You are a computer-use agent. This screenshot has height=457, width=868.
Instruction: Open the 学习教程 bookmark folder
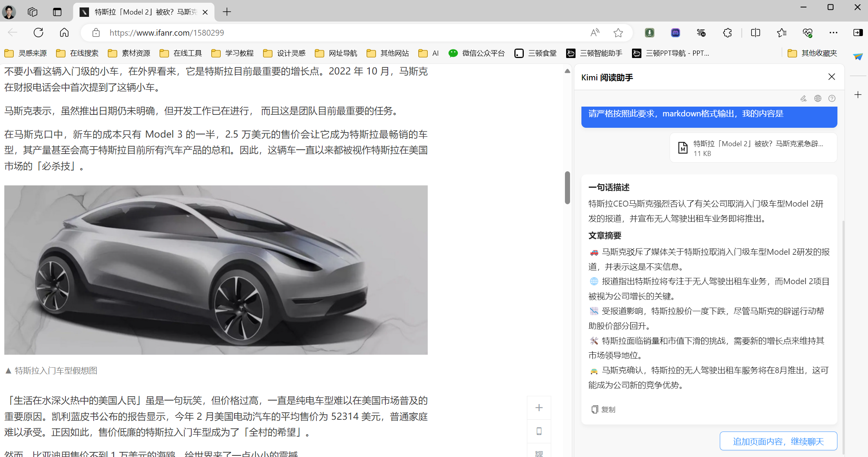click(x=233, y=53)
